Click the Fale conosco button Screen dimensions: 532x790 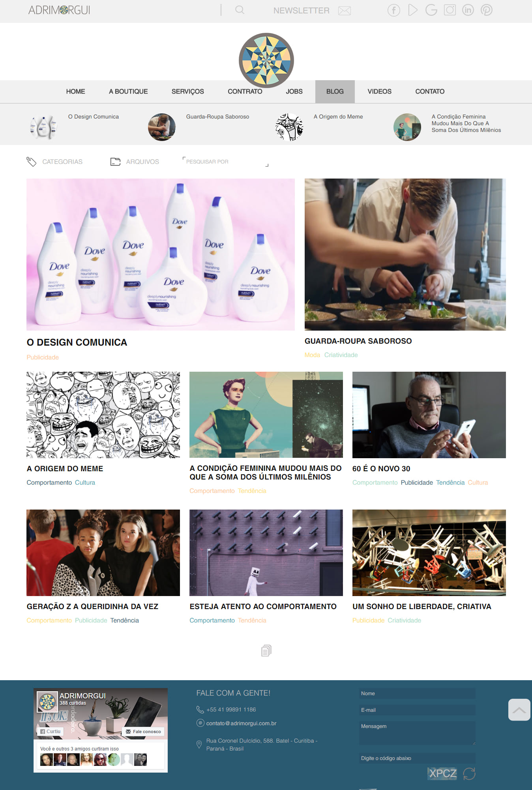144,732
